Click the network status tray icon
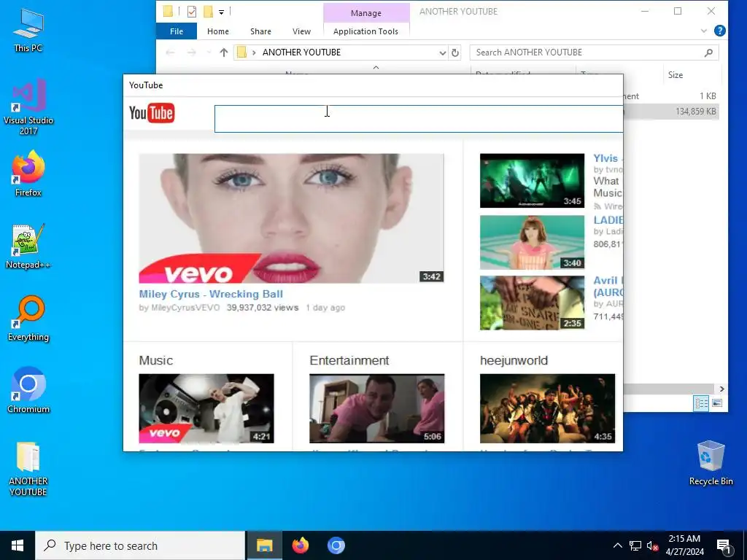The image size is (747, 560). pos(635,545)
